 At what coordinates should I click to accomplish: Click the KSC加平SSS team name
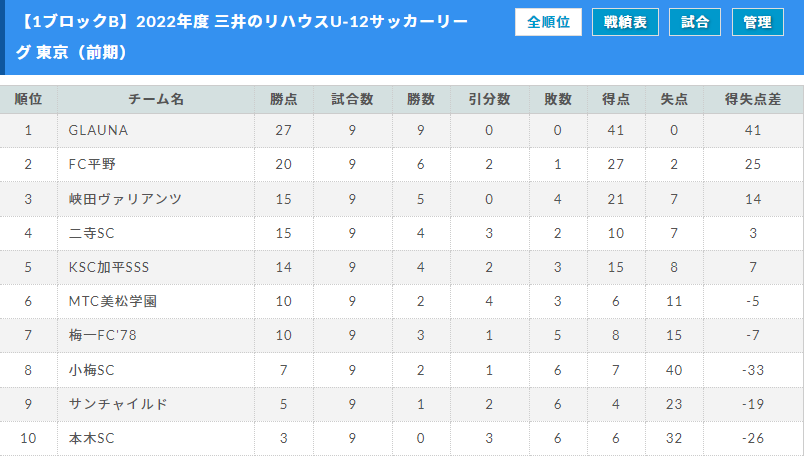(109, 267)
